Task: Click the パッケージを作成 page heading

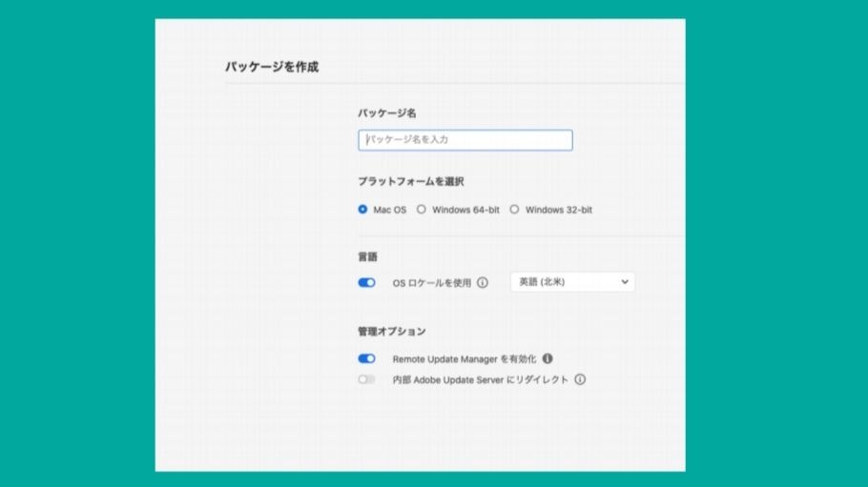Action: click(x=272, y=67)
